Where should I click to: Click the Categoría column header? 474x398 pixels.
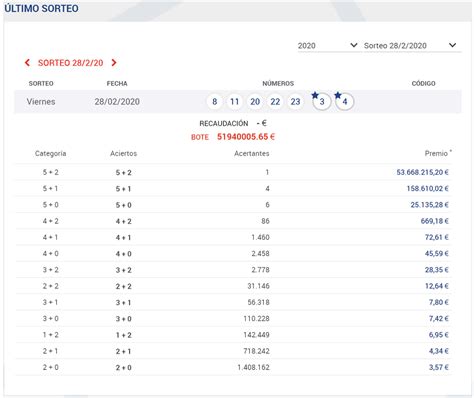pos(50,153)
